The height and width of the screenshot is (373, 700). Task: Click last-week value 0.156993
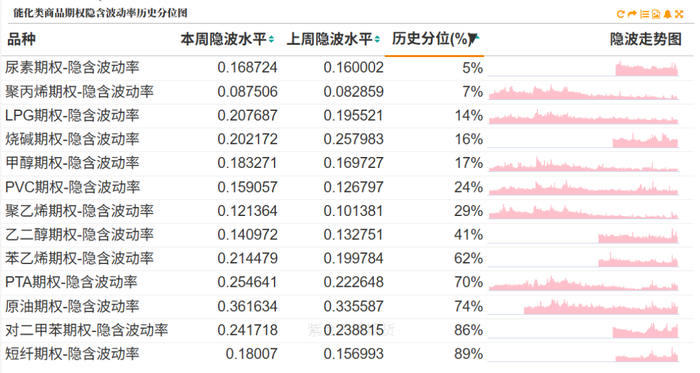354,354
